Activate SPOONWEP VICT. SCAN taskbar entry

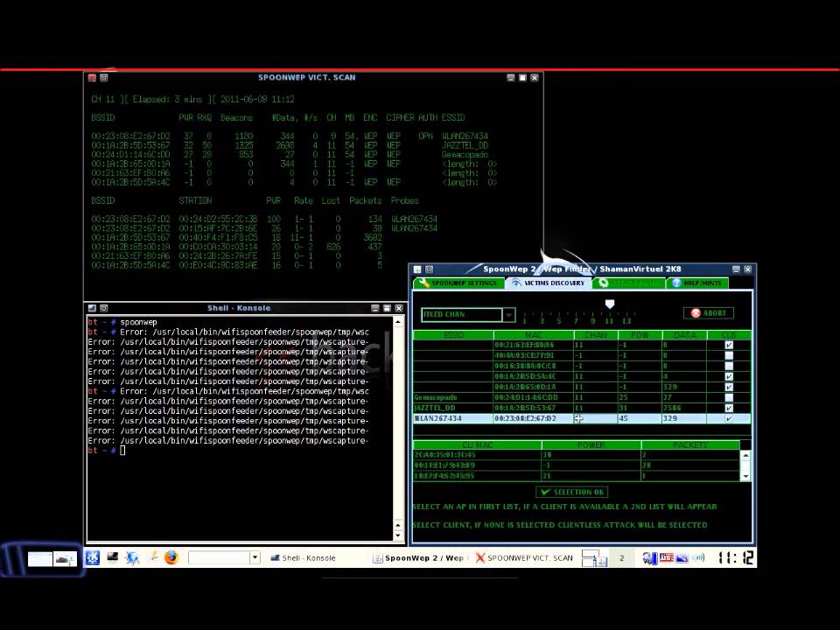524,557
